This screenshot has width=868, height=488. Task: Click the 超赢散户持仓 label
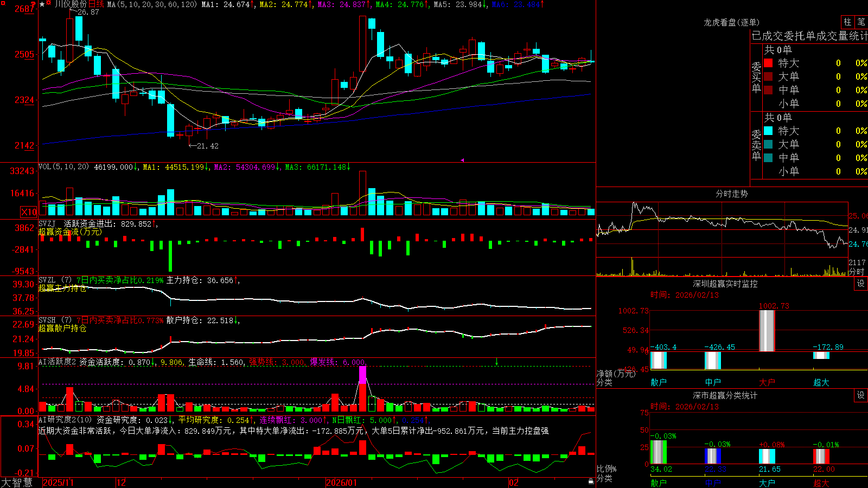(x=62, y=329)
